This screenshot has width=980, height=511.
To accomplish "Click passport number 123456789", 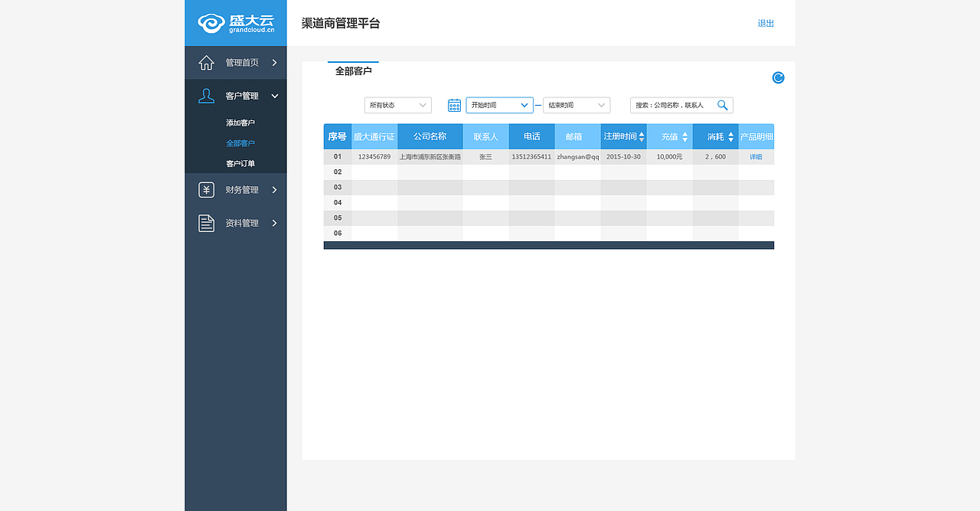I will tap(374, 156).
